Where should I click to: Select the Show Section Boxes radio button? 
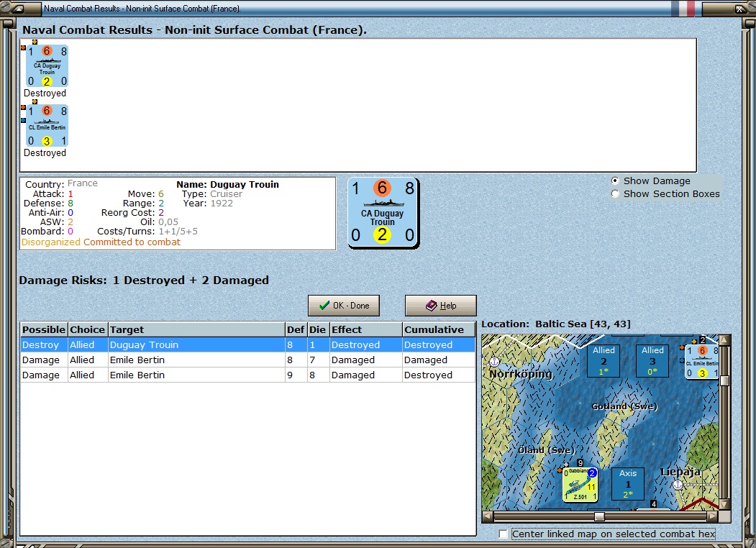tap(615, 193)
